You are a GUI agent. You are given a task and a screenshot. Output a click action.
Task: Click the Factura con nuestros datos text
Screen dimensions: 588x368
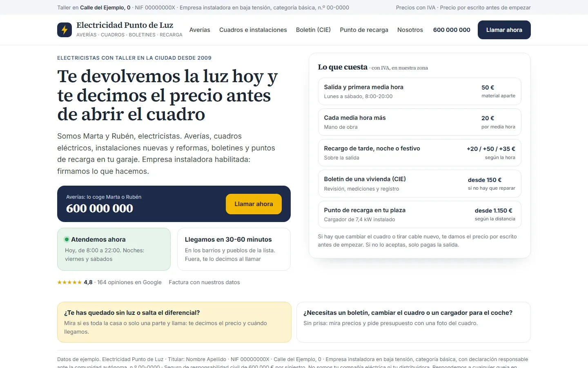[x=204, y=282]
